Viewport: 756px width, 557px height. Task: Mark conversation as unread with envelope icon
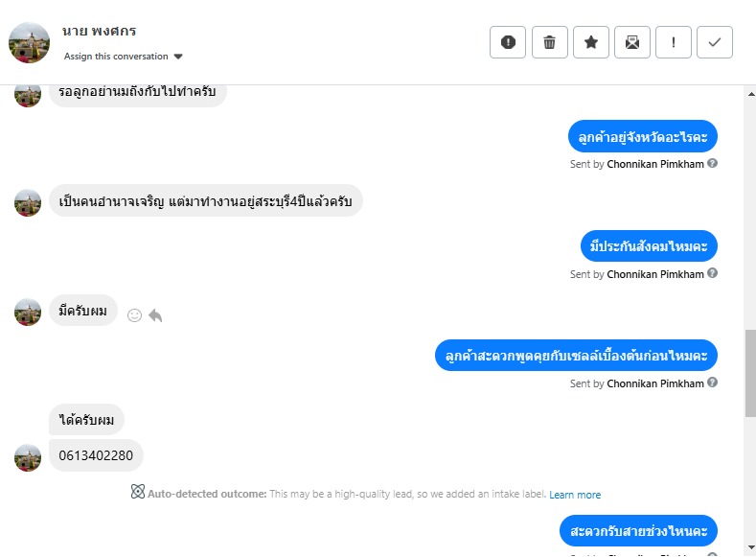point(632,42)
